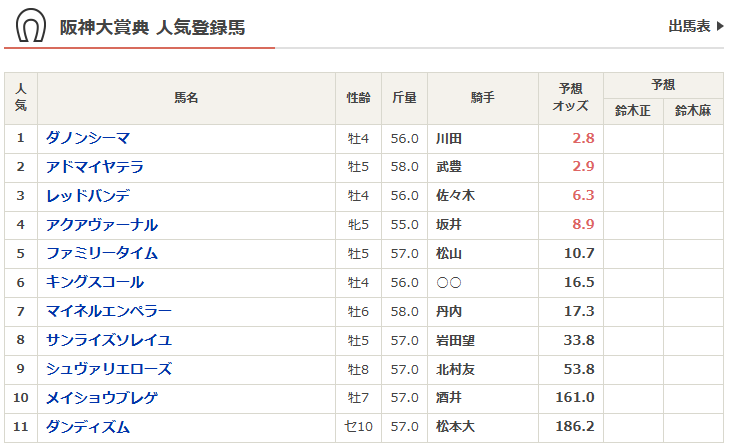Screen dimensions: 729x446
Task: Open レッドバンデ horse page
Action: point(88,196)
